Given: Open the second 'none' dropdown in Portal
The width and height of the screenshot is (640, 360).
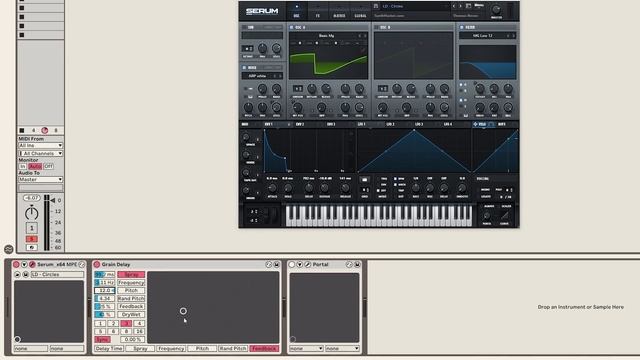Looking at the screenshot, I should [x=342, y=349].
